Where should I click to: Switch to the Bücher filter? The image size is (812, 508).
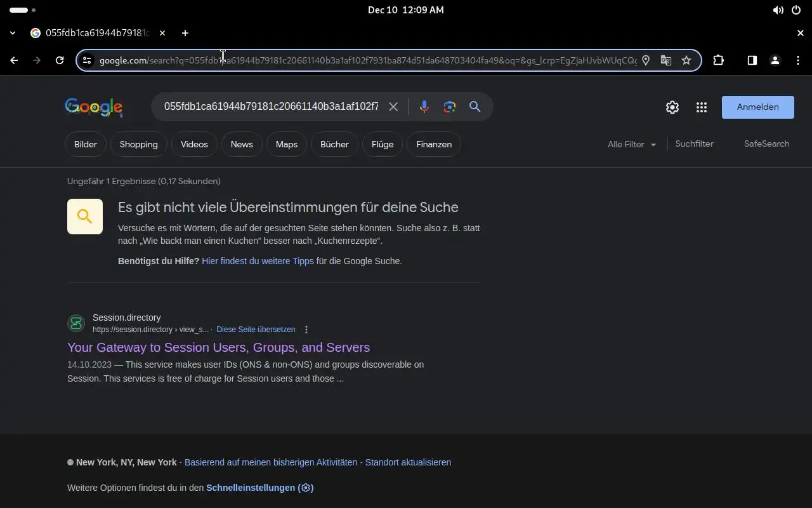click(334, 144)
